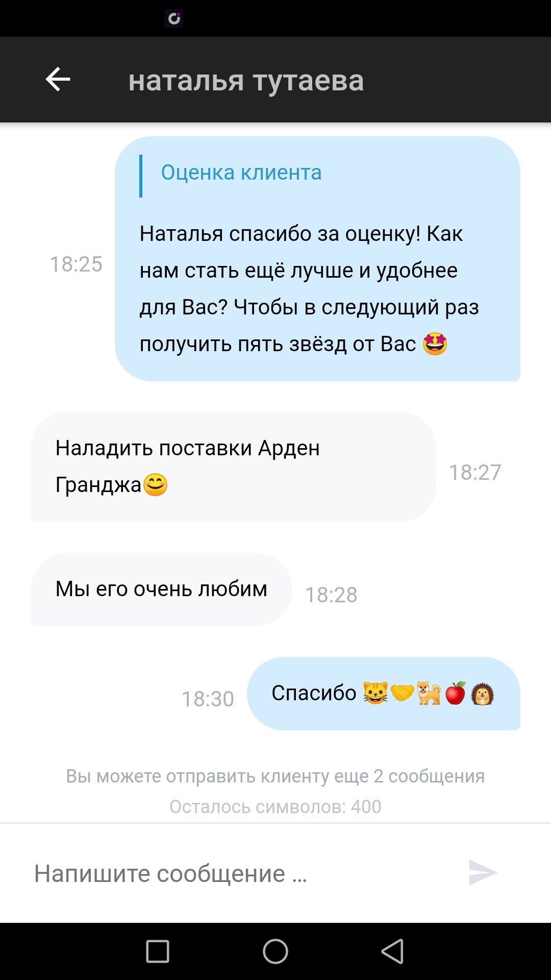Select the Наладить поставки Арден Гранджа message
The image size is (551, 980).
[233, 467]
